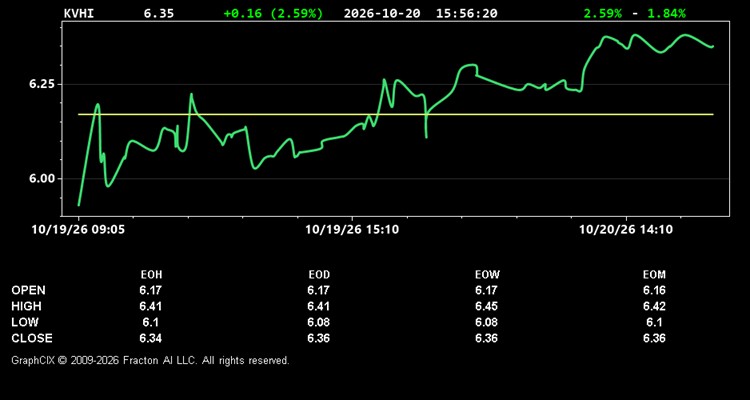Select EOW open value 6.17
This screenshot has height=400, width=750.
point(486,290)
